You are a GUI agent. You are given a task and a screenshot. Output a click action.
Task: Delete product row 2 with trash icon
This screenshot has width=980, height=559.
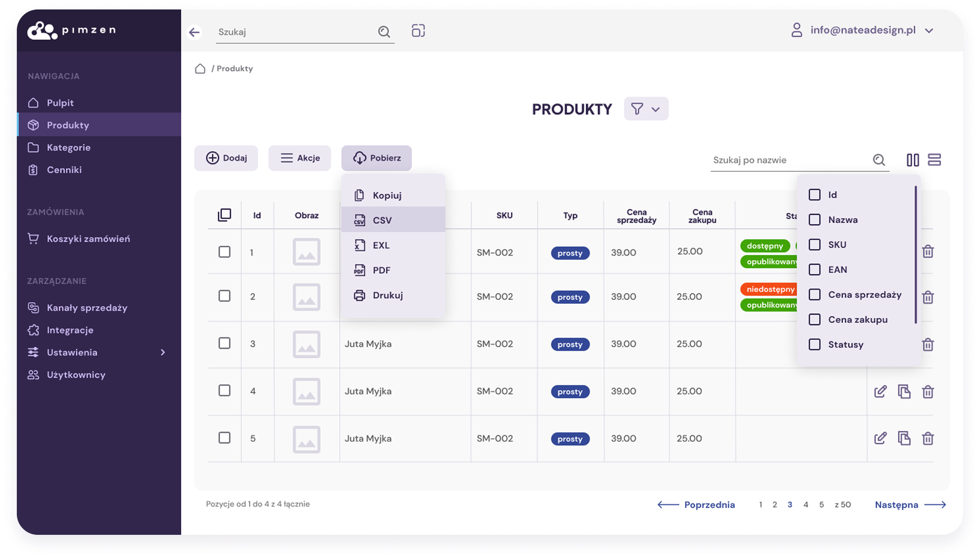pos(928,297)
